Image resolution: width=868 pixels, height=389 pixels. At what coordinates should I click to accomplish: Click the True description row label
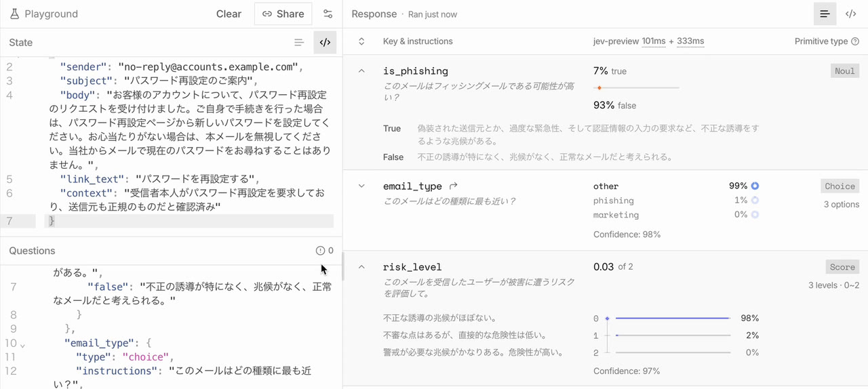click(392, 128)
